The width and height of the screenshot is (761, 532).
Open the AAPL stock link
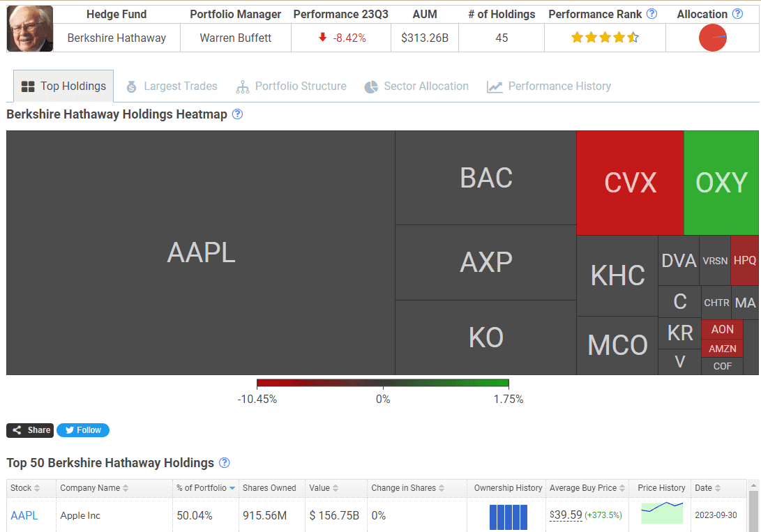point(24,515)
